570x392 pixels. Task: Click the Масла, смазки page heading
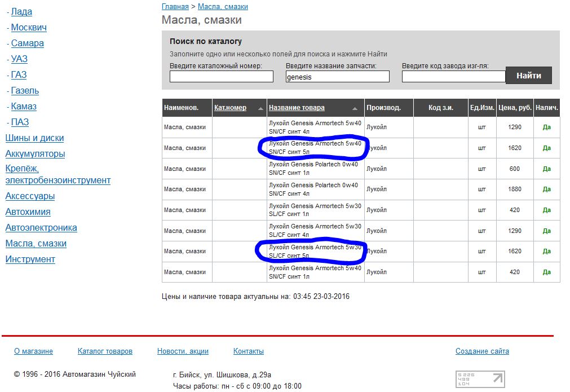click(202, 20)
